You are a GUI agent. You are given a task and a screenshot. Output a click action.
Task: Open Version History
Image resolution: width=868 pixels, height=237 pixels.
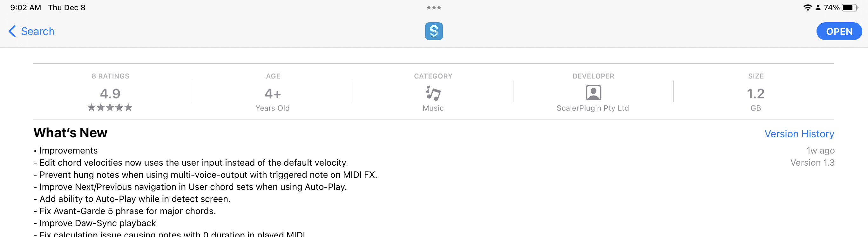[799, 134]
